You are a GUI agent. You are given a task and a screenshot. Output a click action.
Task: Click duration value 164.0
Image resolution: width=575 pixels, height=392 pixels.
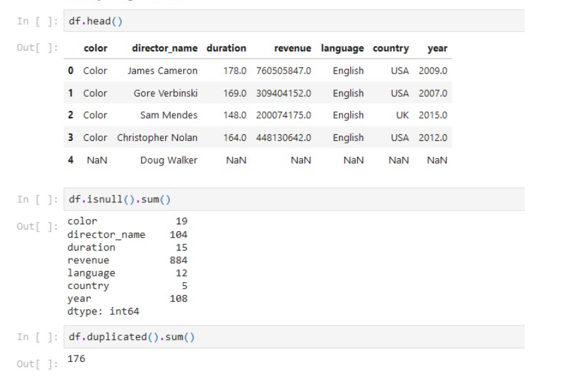[235, 138]
